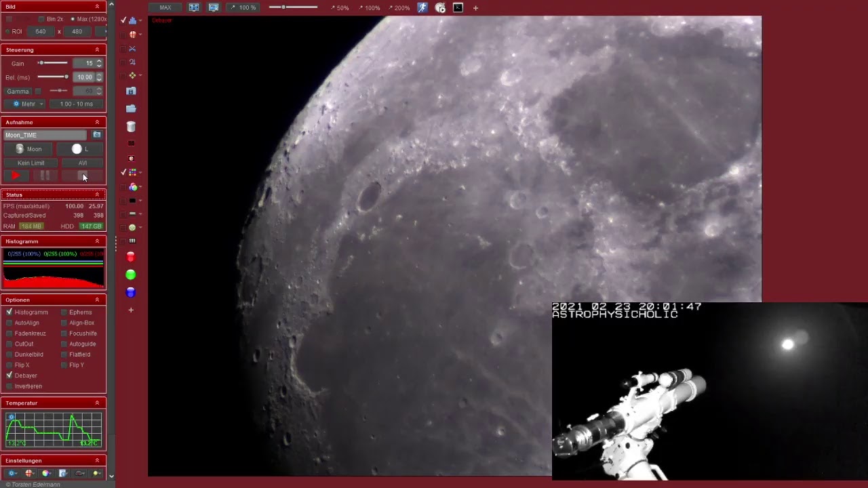Screen dimensions: 868x488
Task: Open the console terminal icon
Action: 458,7
